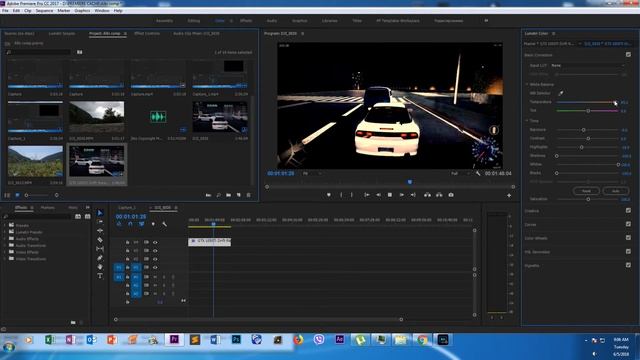This screenshot has height=360, width=640.
Task: Open Program Monitor settings wrench icon
Action: point(478,173)
